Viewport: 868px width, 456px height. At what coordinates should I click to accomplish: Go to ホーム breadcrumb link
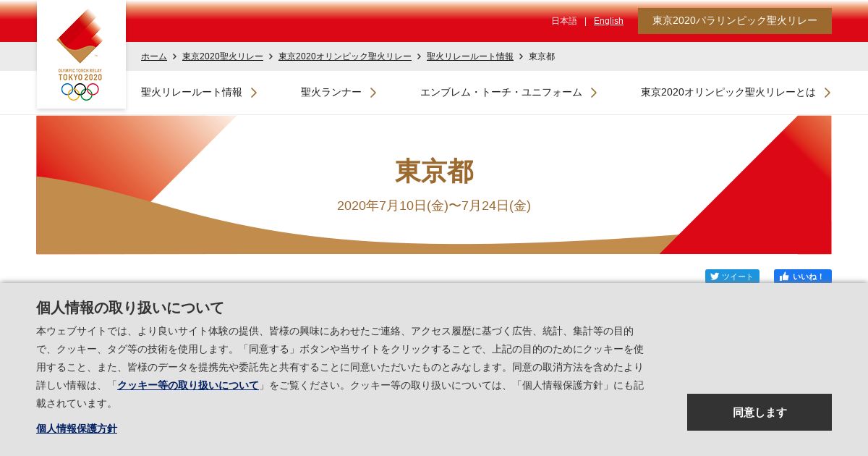click(x=154, y=56)
